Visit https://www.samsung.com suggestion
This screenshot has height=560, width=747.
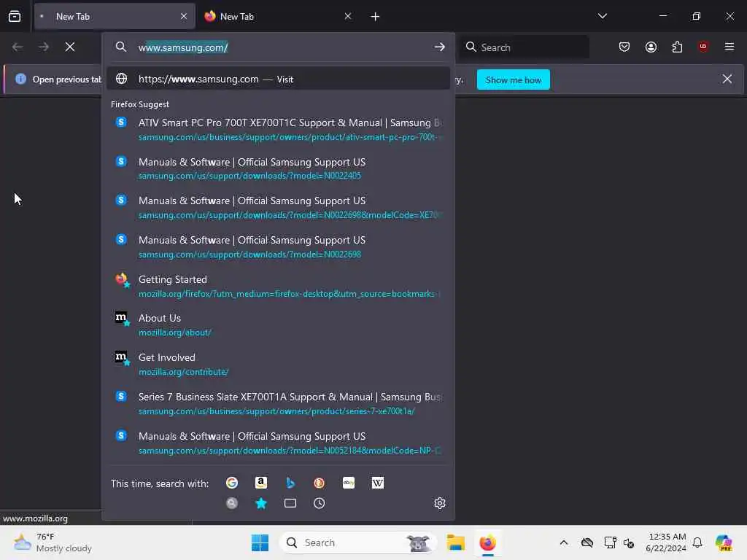[278, 79]
